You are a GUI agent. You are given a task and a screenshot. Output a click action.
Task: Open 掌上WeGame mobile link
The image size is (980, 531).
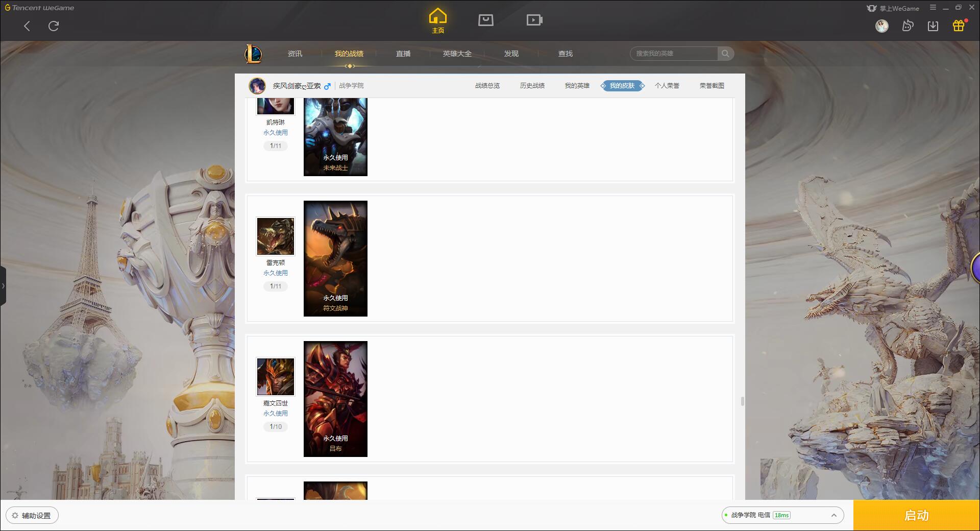pyautogui.click(x=893, y=8)
